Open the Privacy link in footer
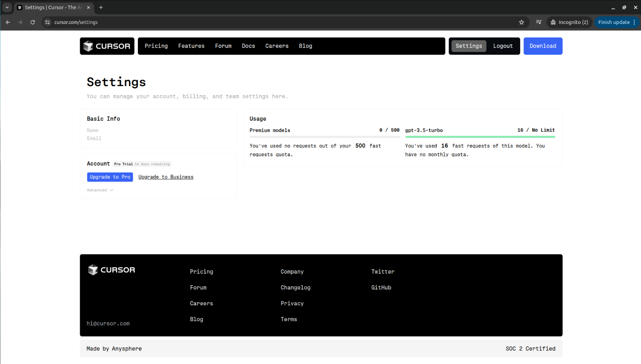Image resolution: width=641 pixels, height=364 pixels. 292,303
